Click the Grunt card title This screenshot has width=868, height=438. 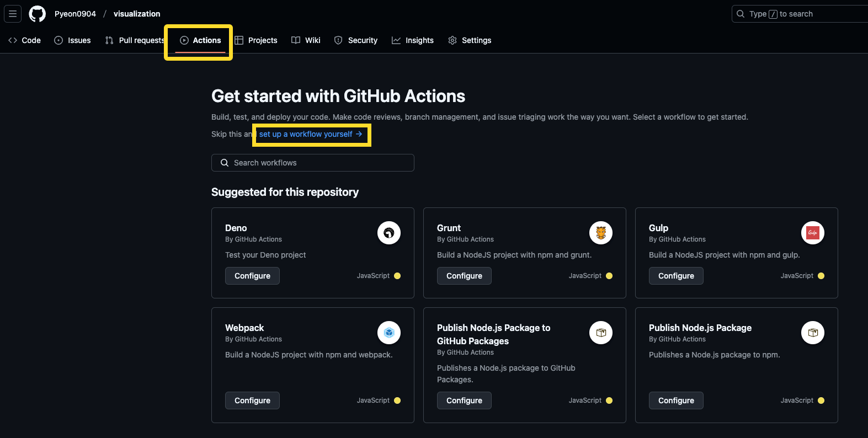pos(449,228)
